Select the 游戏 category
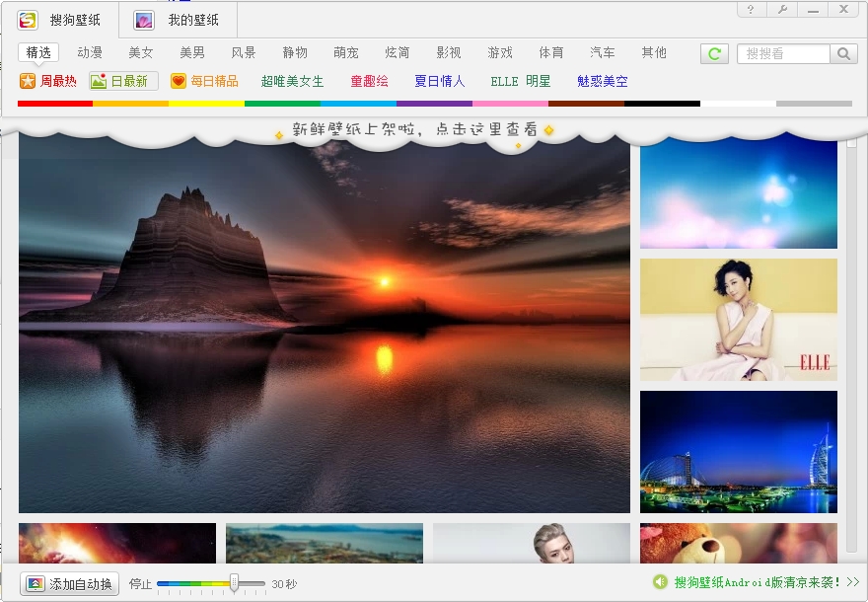The height and width of the screenshot is (602, 868). (x=500, y=52)
